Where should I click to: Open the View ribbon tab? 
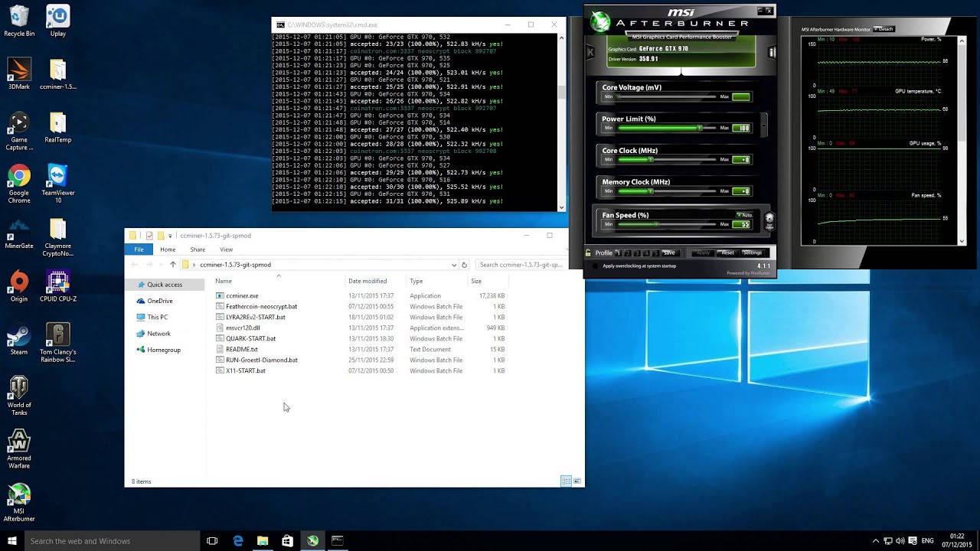227,249
